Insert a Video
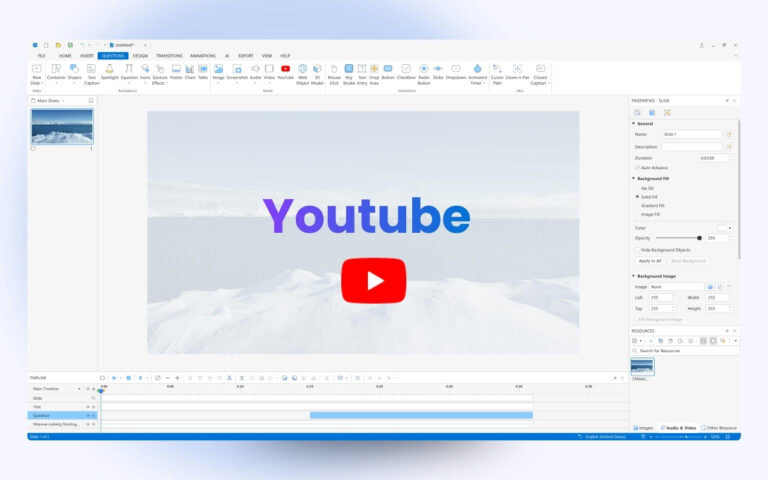768x480 pixels. (269, 72)
